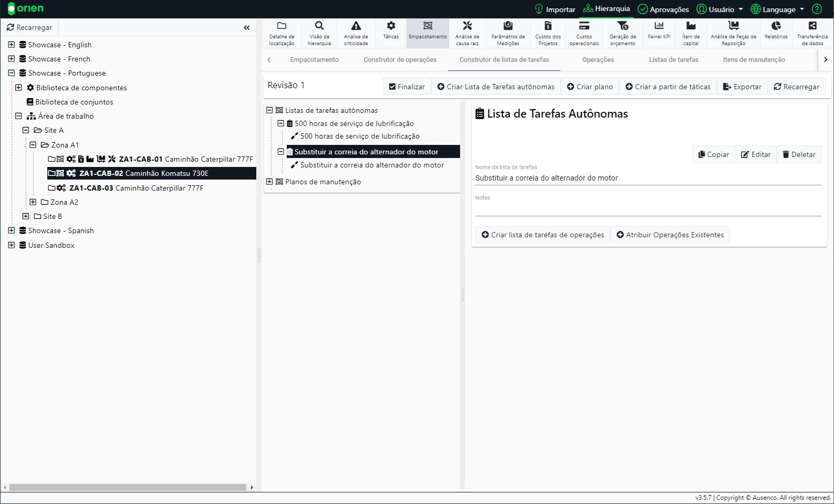
Task: Click the Editar button
Action: [x=756, y=154]
